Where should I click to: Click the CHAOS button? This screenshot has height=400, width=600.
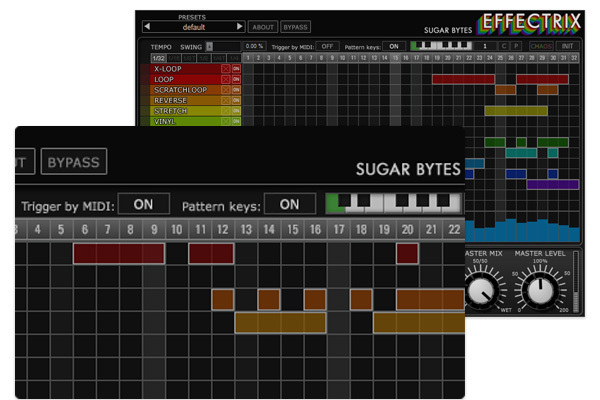pyautogui.click(x=540, y=46)
